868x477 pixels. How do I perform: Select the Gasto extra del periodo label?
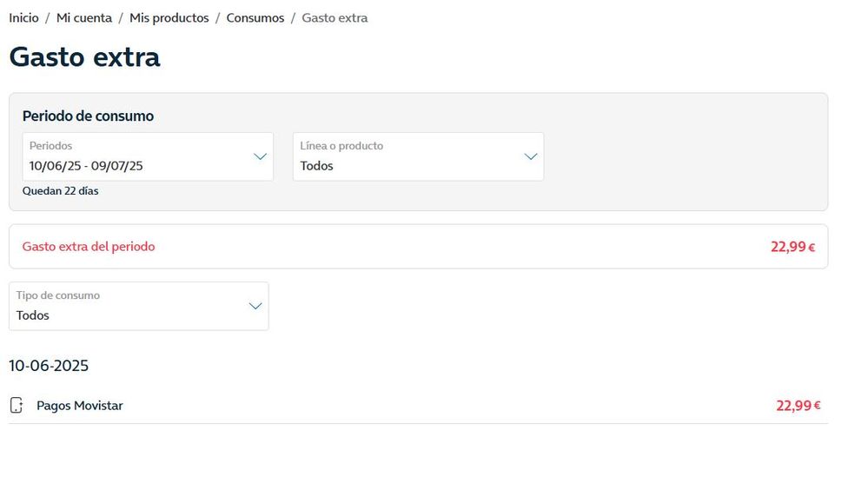(89, 247)
